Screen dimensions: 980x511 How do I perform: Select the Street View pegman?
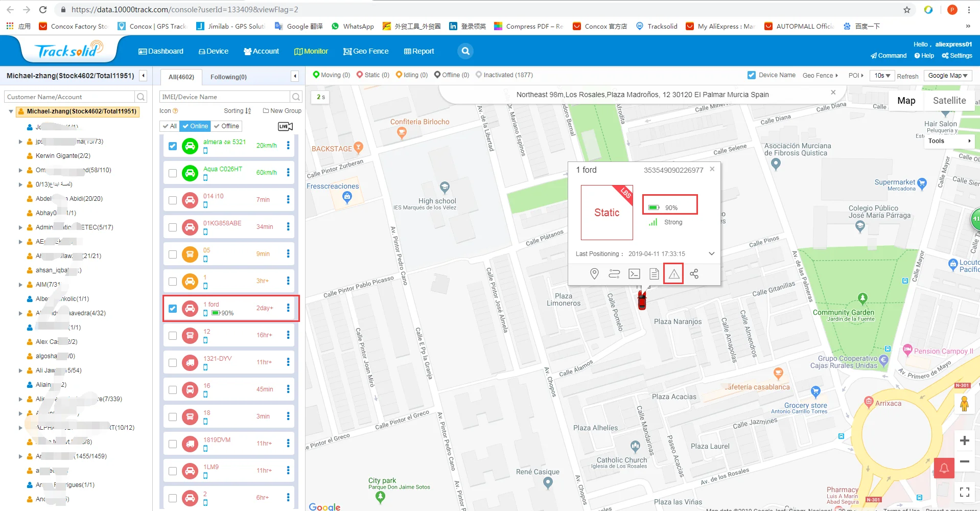tap(964, 404)
